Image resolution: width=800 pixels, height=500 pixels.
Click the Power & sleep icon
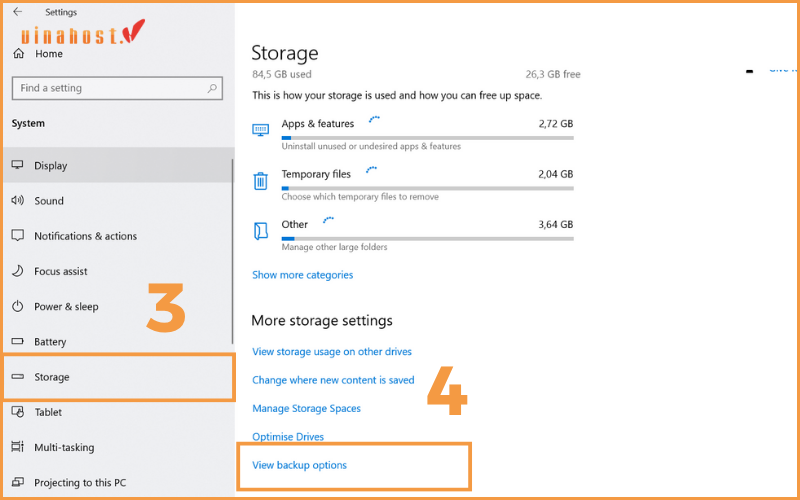coord(17,307)
